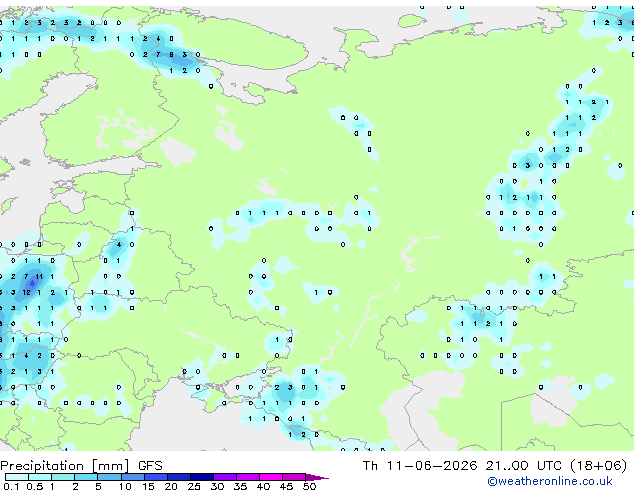Click the precipitation value "11" on the map
Screen dimensions: 634x490
(x=39, y=277)
